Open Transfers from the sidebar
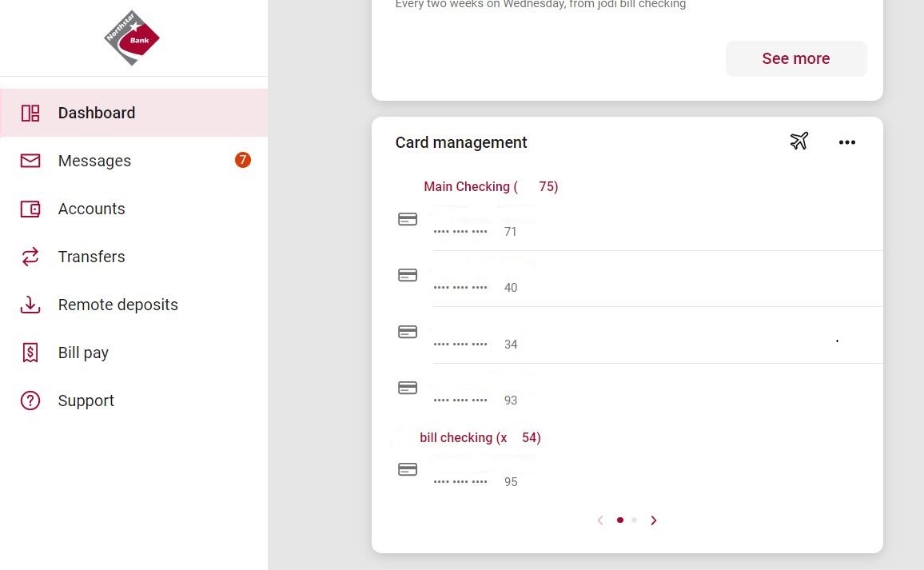The image size is (924, 570). 91,257
